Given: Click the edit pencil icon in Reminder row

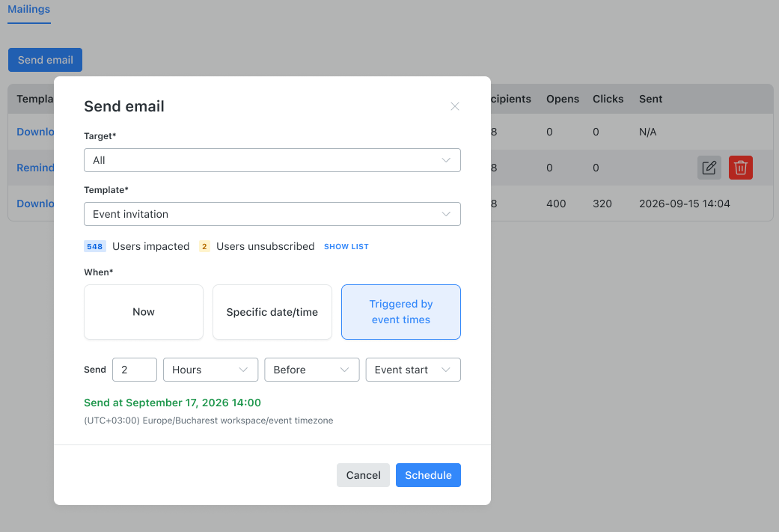Looking at the screenshot, I should [709, 168].
